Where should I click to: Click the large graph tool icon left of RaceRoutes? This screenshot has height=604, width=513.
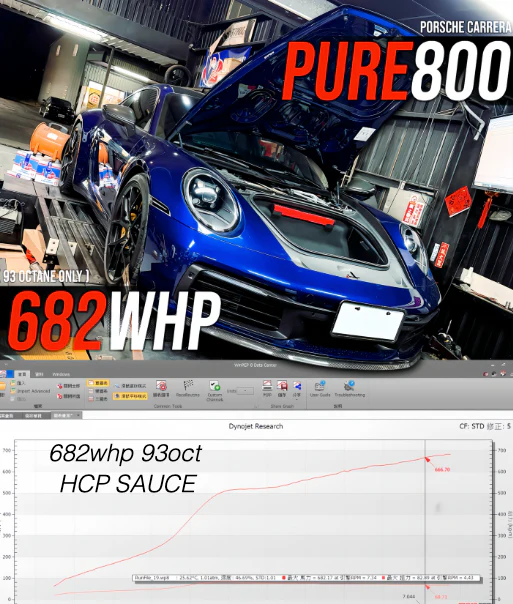tap(161, 388)
